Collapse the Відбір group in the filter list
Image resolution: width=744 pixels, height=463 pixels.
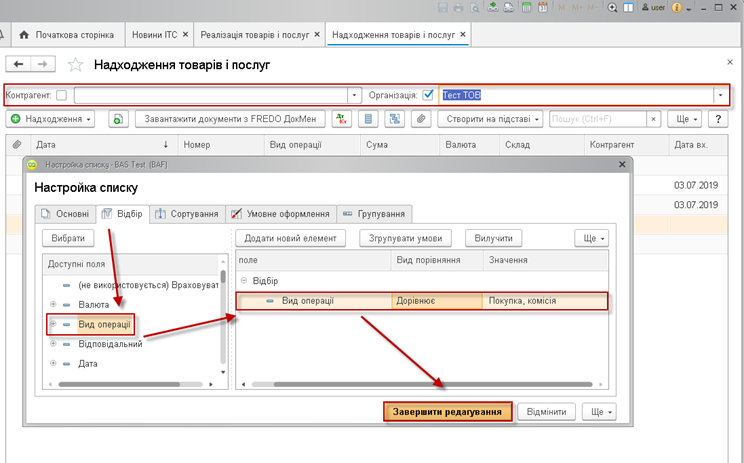(243, 282)
